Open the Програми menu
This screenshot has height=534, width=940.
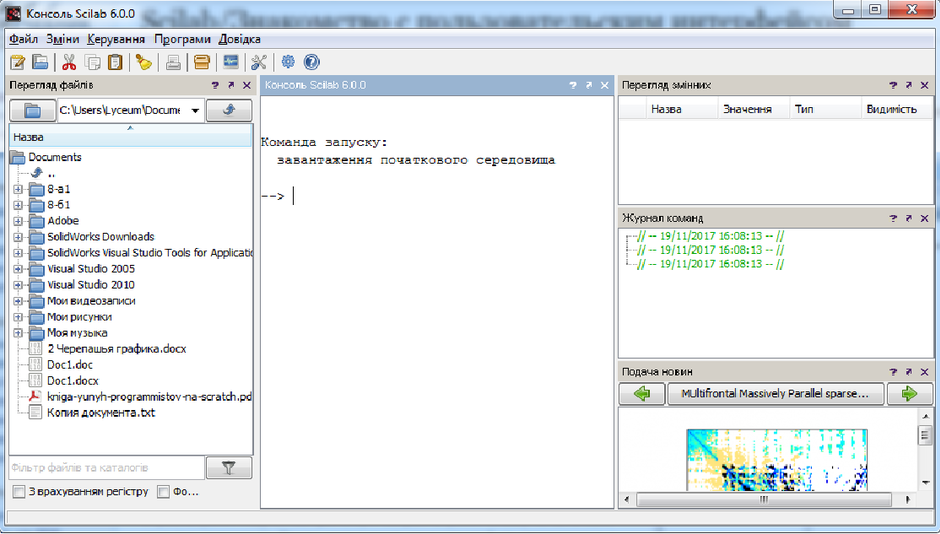coord(182,39)
